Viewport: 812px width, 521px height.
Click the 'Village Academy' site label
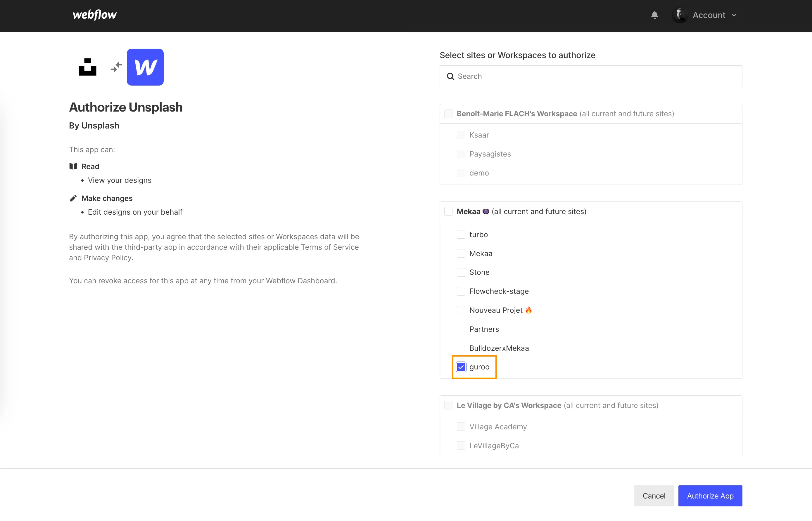point(498,427)
